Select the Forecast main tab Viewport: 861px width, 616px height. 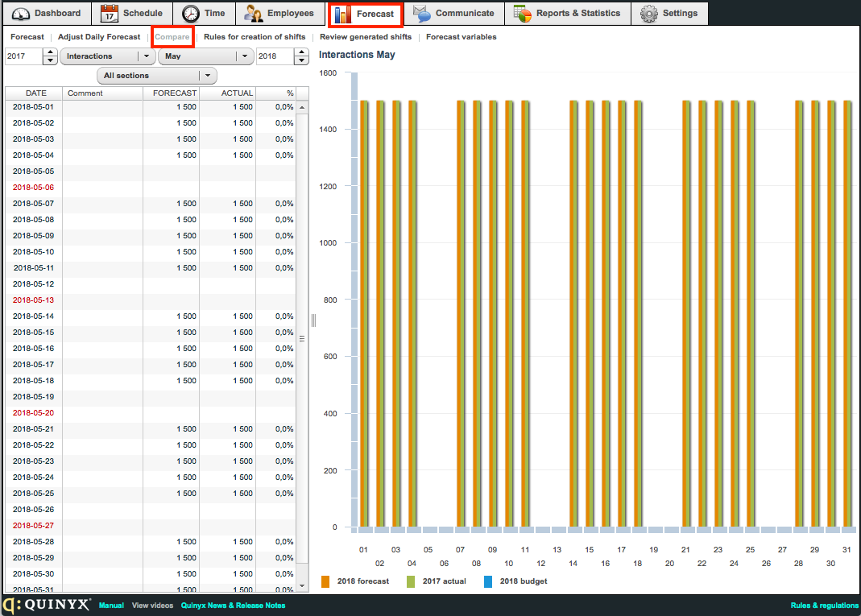point(365,14)
